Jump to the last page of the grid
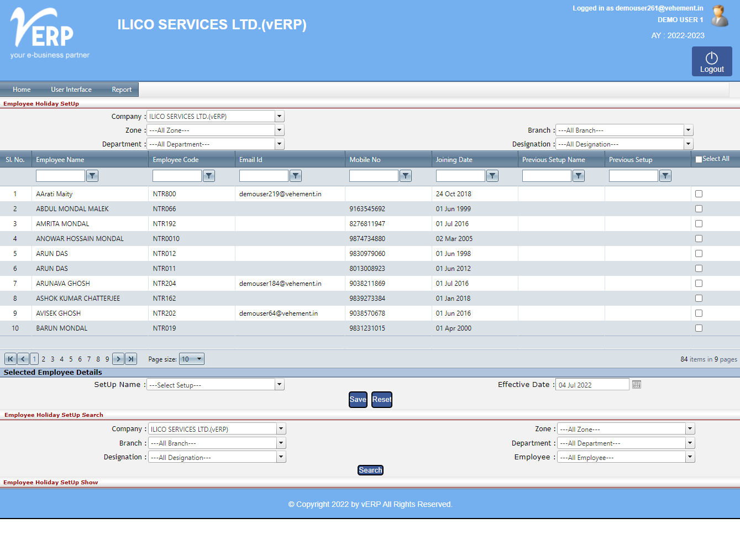Viewport: 740px width, 560px height. 131,359
